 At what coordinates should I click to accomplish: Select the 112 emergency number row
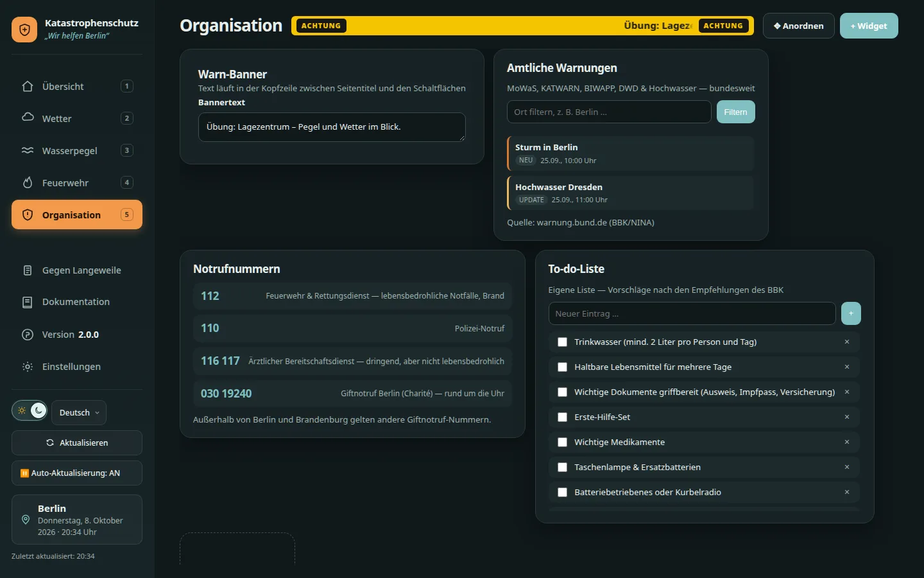tap(352, 296)
